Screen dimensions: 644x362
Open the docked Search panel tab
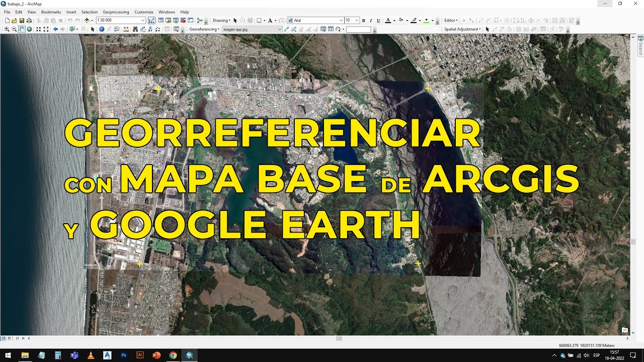640,46
